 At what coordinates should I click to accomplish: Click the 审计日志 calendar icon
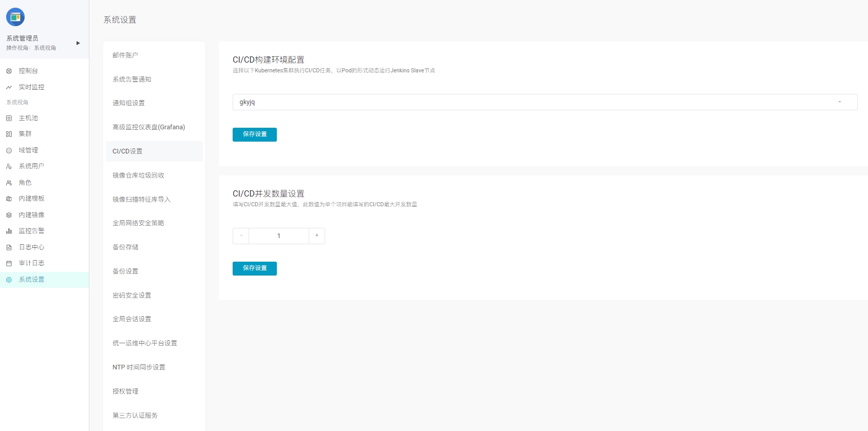click(9, 263)
